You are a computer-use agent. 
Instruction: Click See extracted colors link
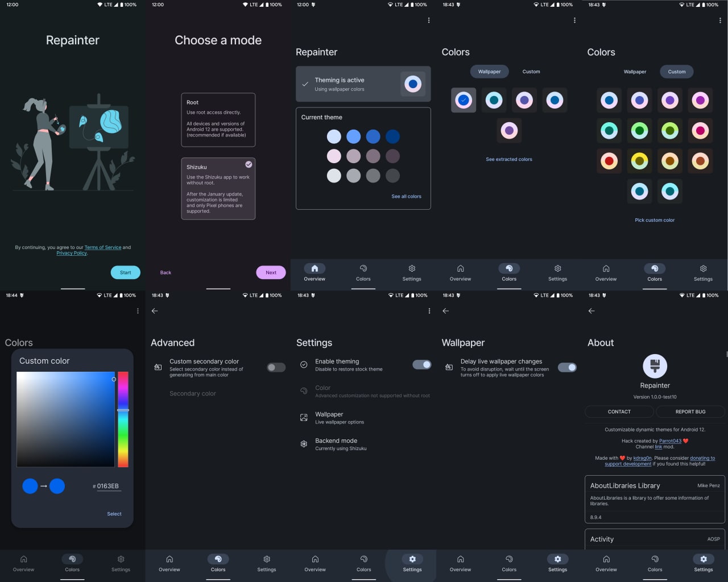[509, 159]
